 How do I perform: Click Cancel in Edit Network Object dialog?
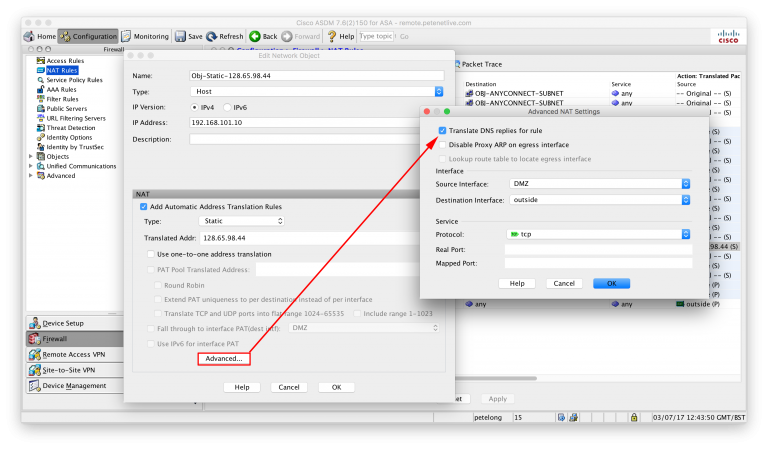pos(289,387)
